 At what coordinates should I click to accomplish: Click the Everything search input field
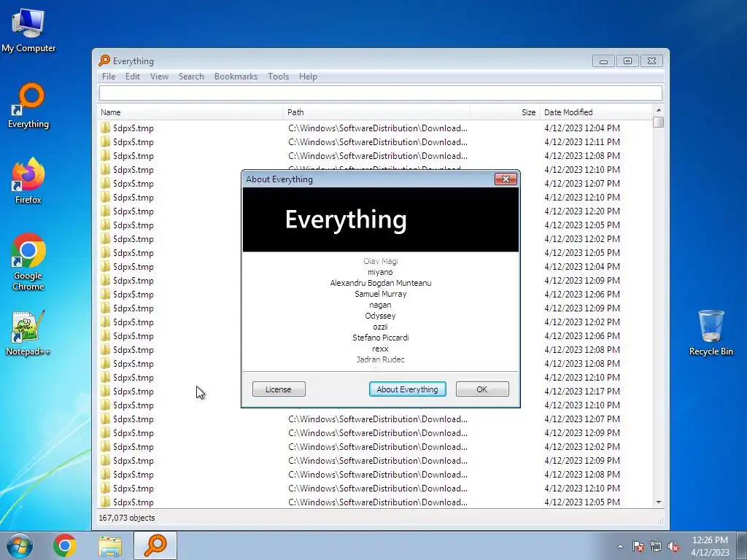point(380,93)
